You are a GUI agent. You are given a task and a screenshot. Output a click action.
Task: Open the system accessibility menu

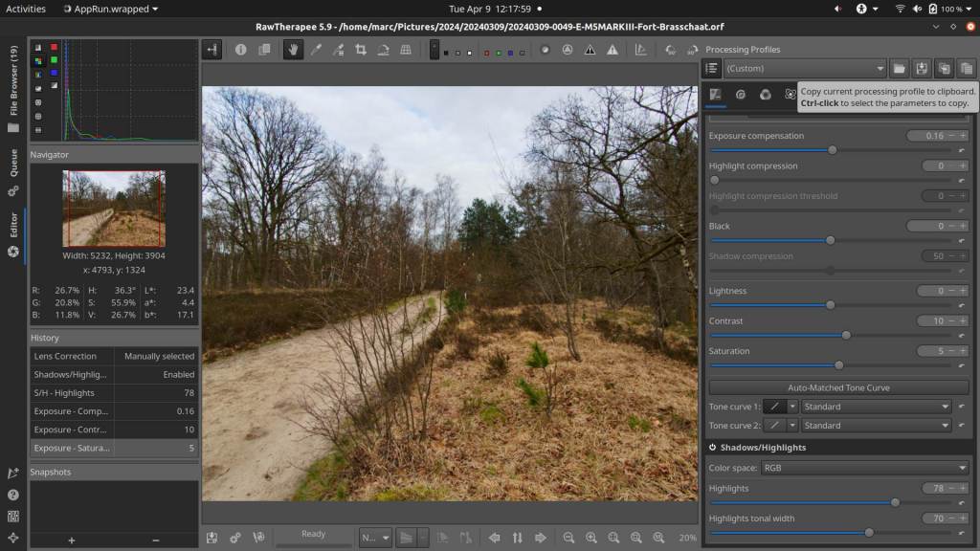[x=866, y=9]
